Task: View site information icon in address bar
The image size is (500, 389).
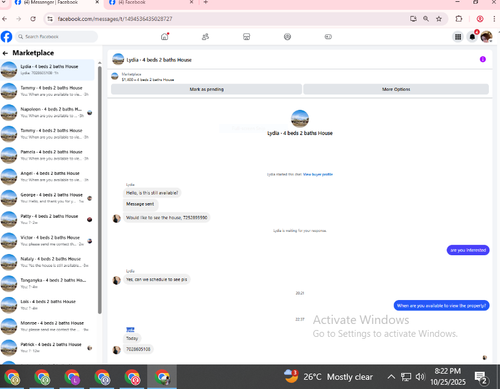Action: [x=50, y=19]
